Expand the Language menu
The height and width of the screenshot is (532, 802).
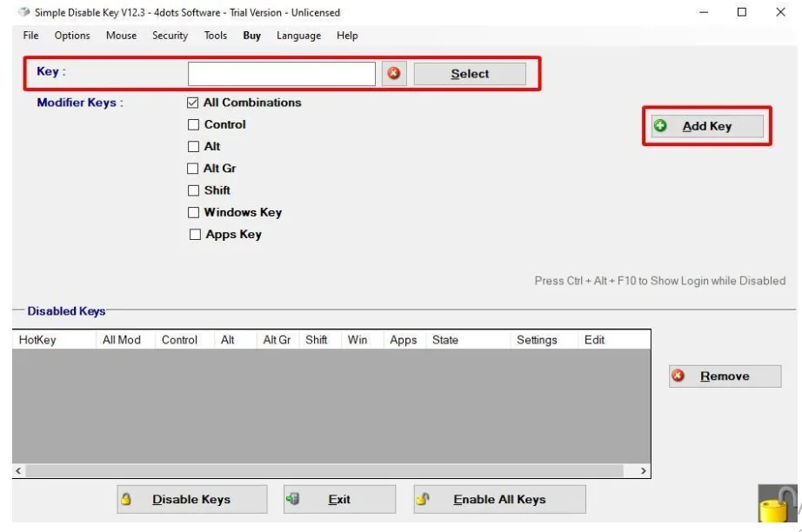click(298, 36)
